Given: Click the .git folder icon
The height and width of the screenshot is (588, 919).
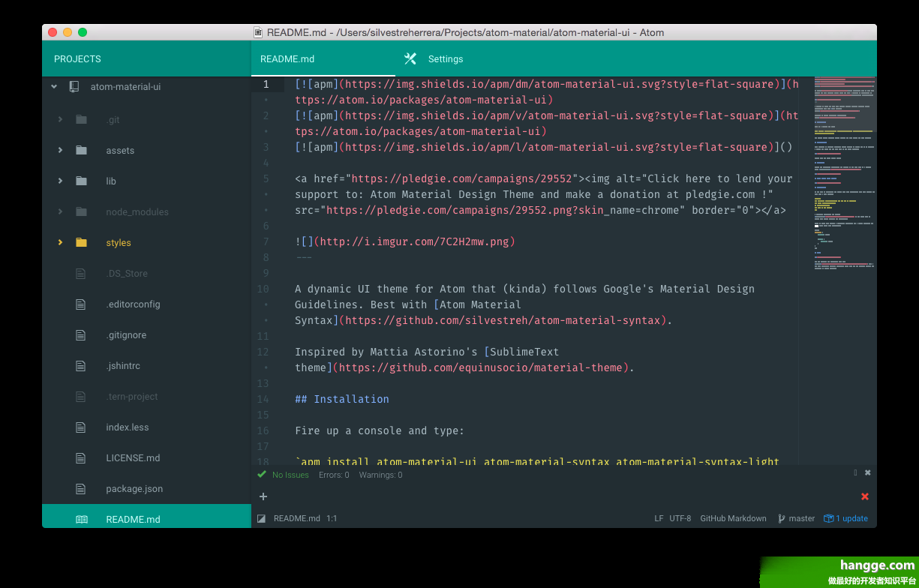Looking at the screenshot, I should 81,119.
